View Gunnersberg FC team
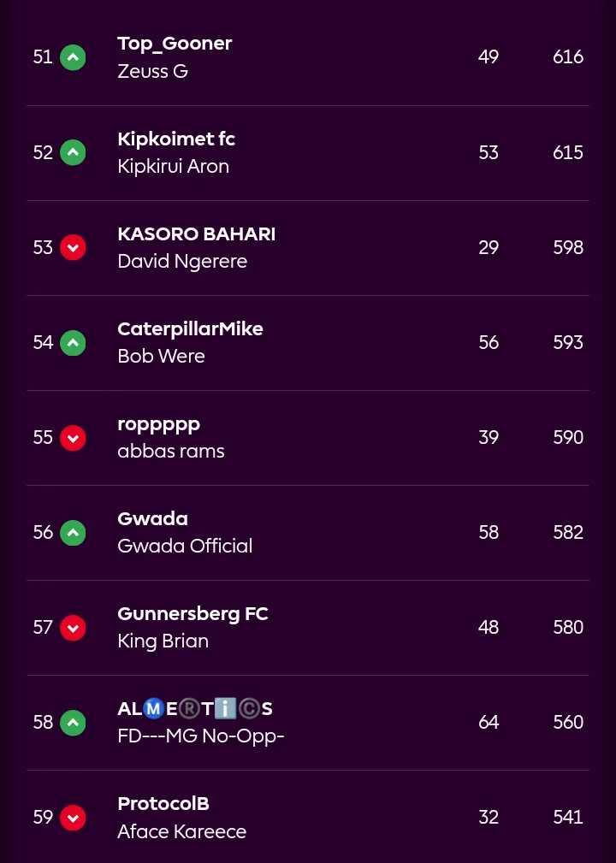 click(192, 614)
